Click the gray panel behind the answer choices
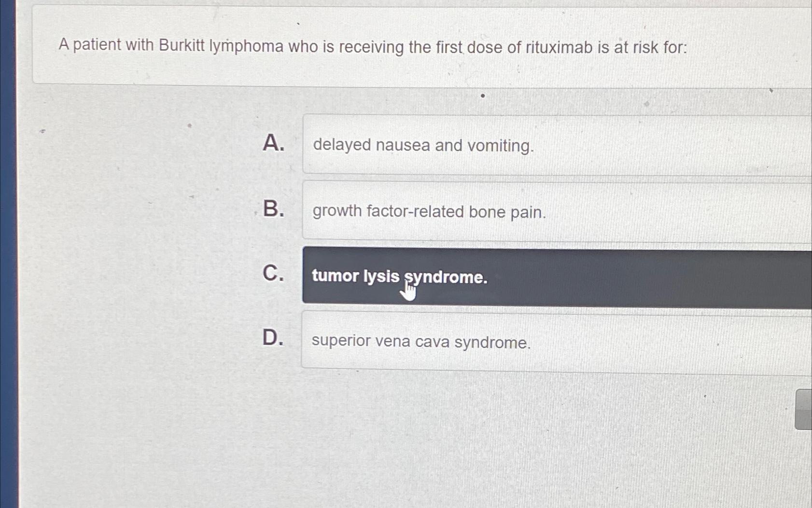The height and width of the screenshot is (508, 812). (145, 241)
